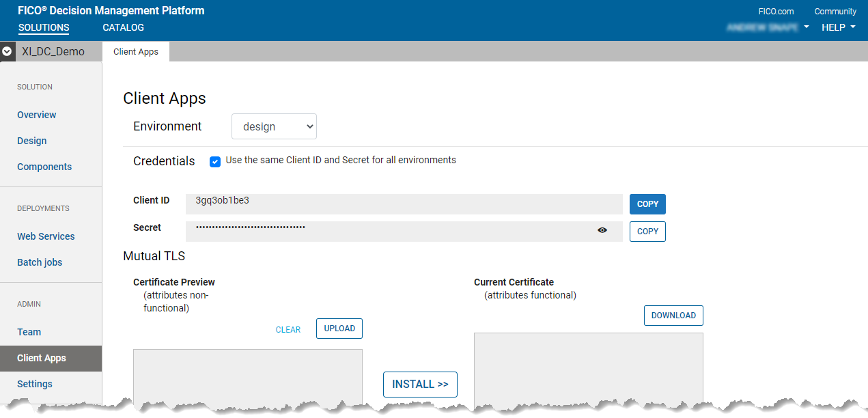Screen dimensions: 868x418
Task: Open the Team admin page
Action: click(29, 332)
